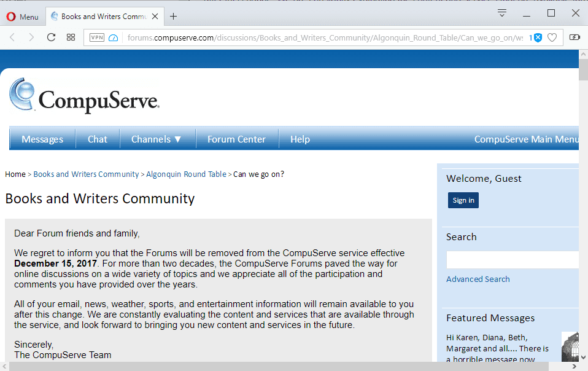Click the featured message thumbnail image
This screenshot has width=588, height=371.
coord(570,346)
